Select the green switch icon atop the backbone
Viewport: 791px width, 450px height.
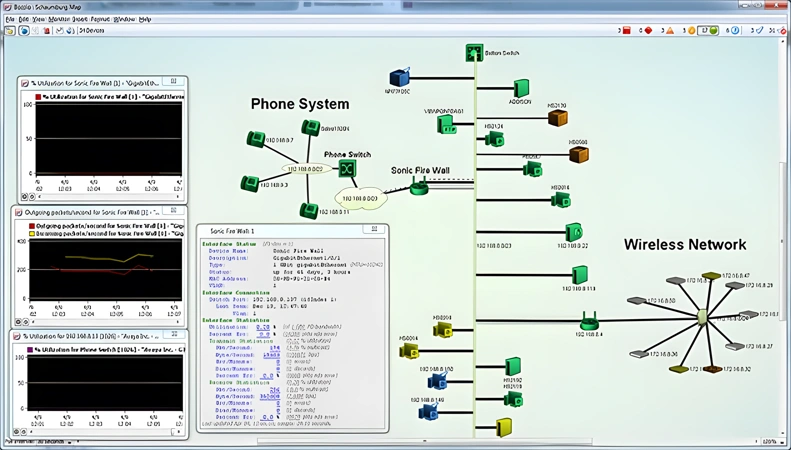tap(474, 52)
